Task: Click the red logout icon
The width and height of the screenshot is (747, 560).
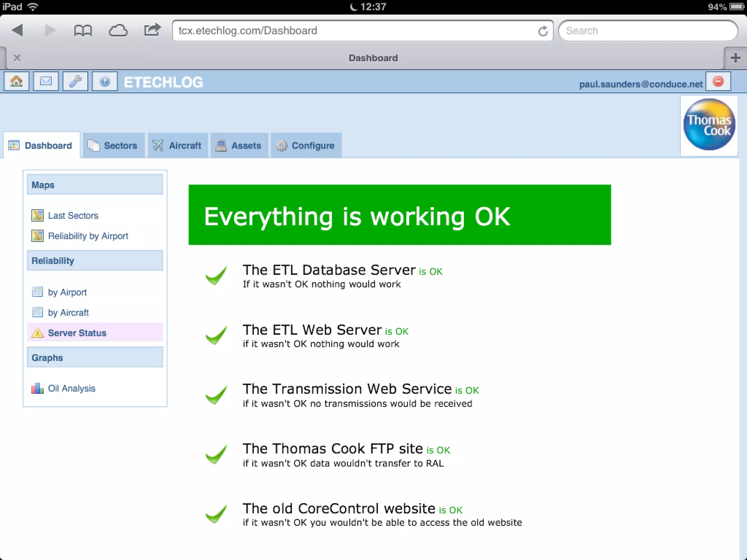Action: click(x=718, y=81)
